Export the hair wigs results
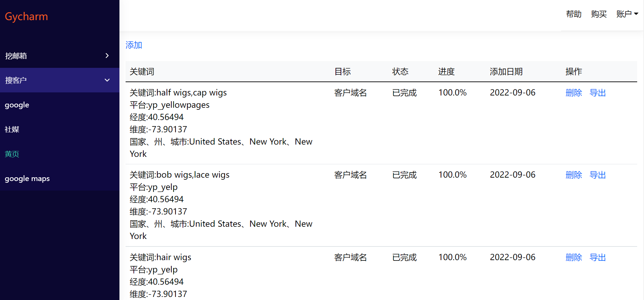The width and height of the screenshot is (644, 300). [x=598, y=257]
